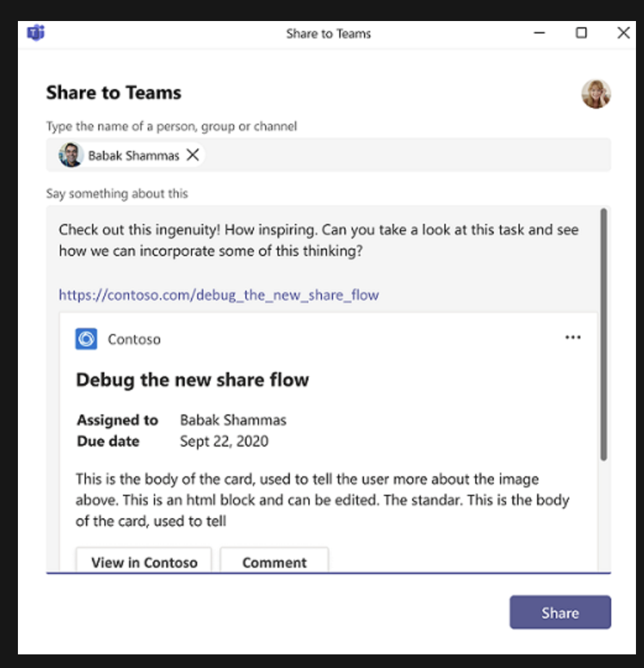644x668 pixels.
Task: Open the card's three-dot more options menu
Action: (573, 338)
